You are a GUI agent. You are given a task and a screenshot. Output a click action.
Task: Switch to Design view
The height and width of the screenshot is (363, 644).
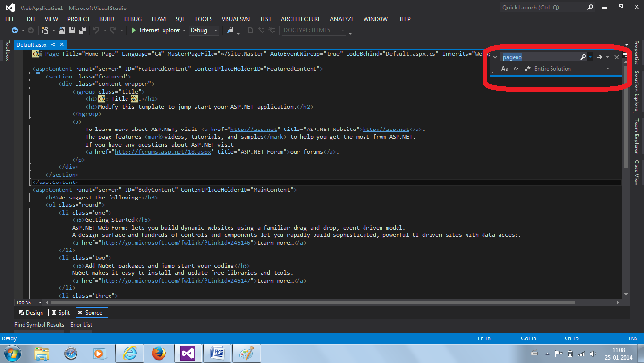point(31,313)
